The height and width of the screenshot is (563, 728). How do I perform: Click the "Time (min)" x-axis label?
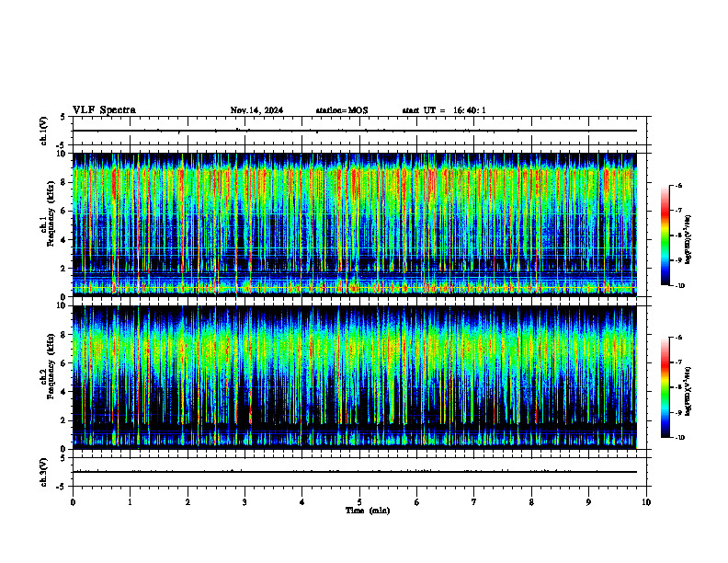pos(368,511)
